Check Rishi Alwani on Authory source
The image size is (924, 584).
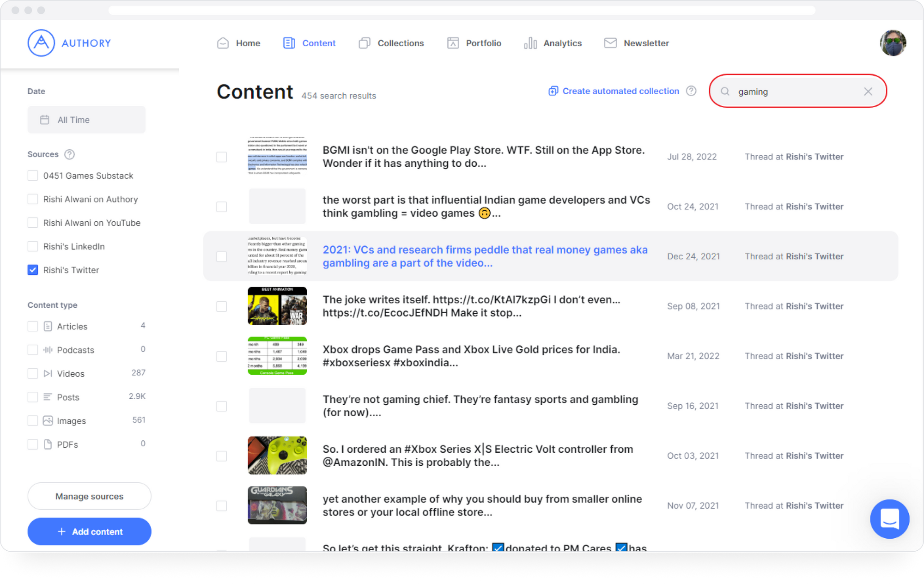click(x=33, y=199)
